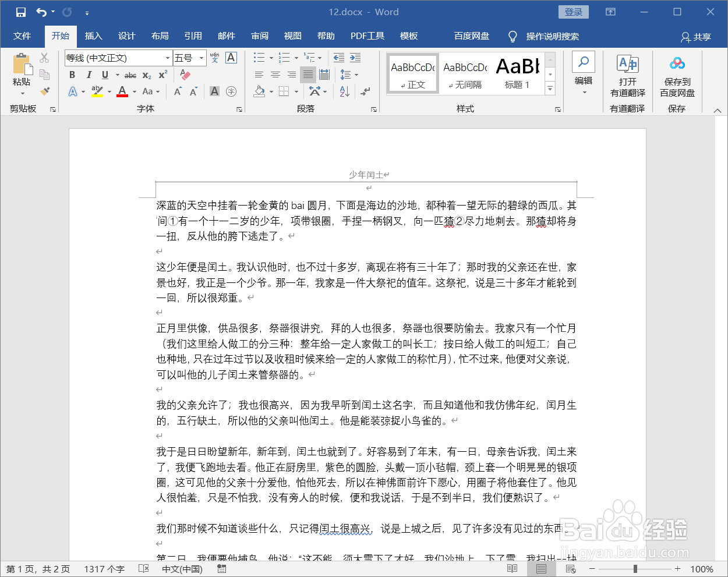The image size is (728, 577).
Task: Decrease font size with the smaller A icon
Action: pyautogui.click(x=194, y=91)
